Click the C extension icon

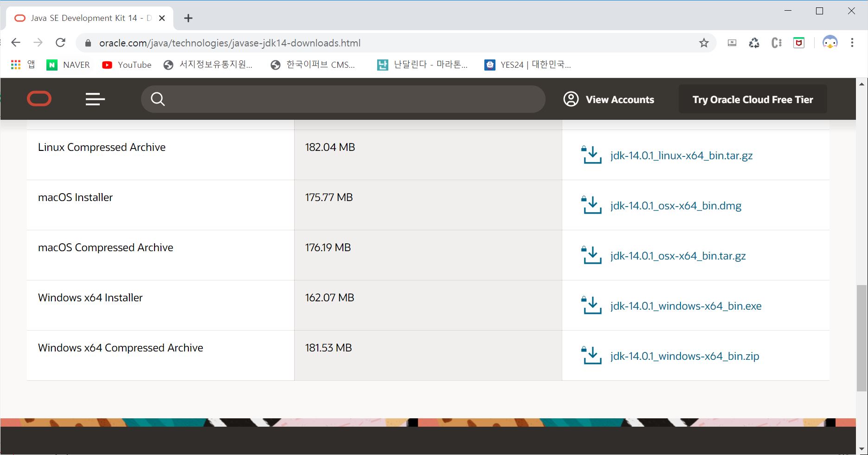(776, 43)
